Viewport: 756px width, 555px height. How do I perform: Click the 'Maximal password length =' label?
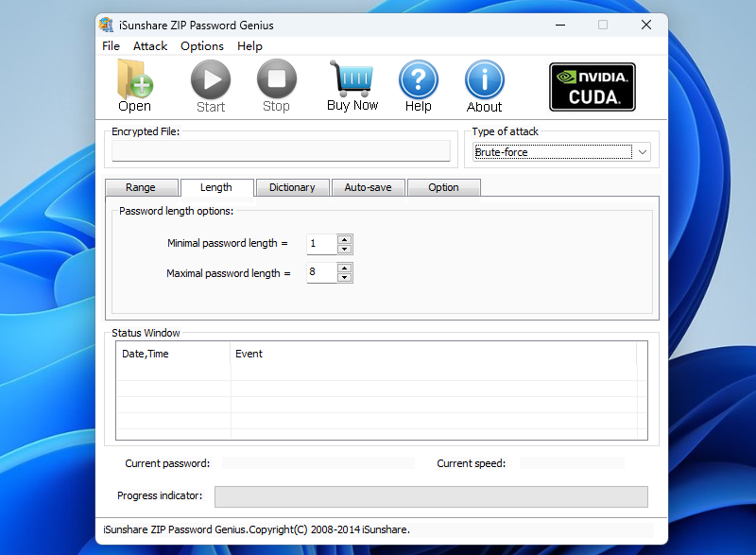[x=229, y=273]
